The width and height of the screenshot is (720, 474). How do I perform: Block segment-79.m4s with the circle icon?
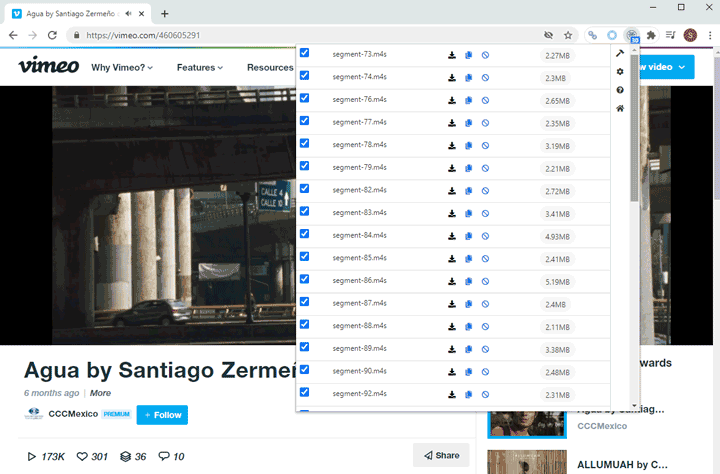485,168
